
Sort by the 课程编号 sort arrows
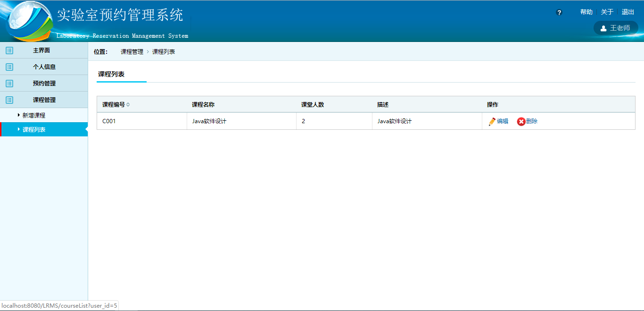pos(128,105)
